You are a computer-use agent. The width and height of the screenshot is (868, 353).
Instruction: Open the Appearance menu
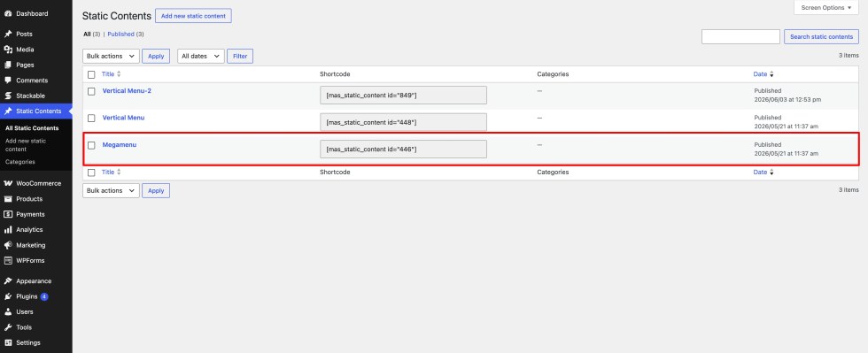pyautogui.click(x=34, y=281)
